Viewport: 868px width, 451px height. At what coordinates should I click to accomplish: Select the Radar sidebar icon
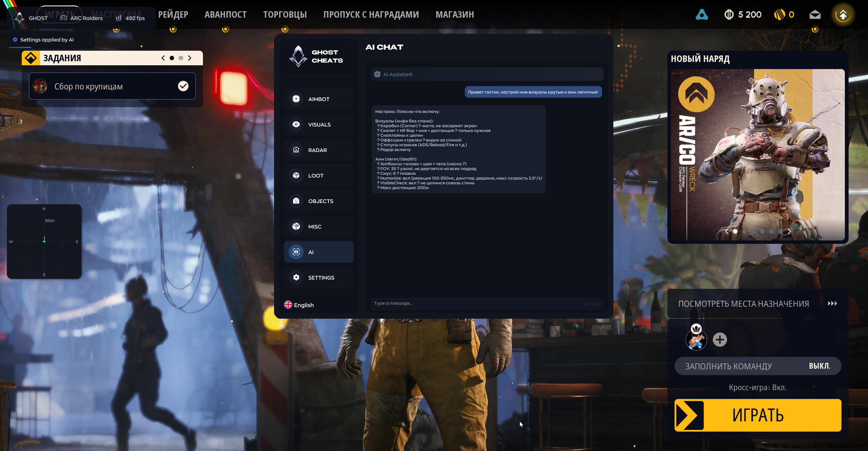coord(296,150)
